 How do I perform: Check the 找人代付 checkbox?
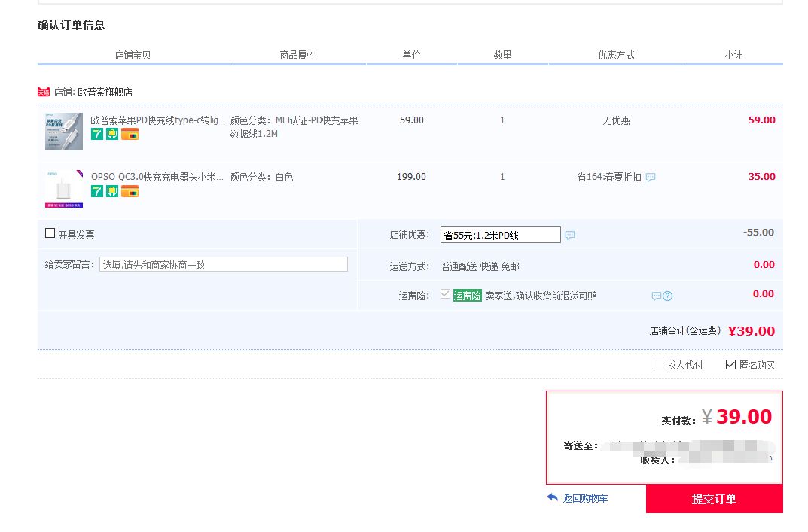(658, 365)
